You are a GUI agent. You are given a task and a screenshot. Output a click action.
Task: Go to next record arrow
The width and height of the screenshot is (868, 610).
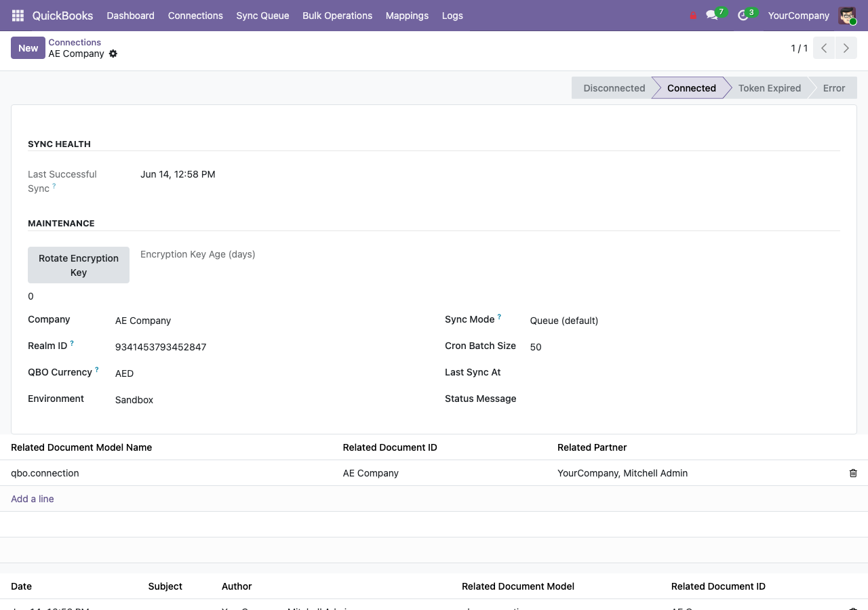click(x=846, y=48)
